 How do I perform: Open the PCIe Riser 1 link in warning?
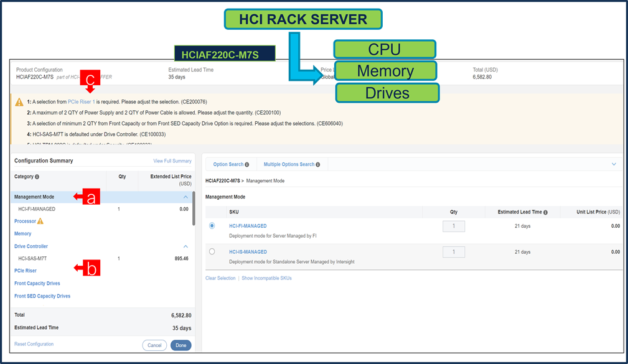click(x=82, y=102)
